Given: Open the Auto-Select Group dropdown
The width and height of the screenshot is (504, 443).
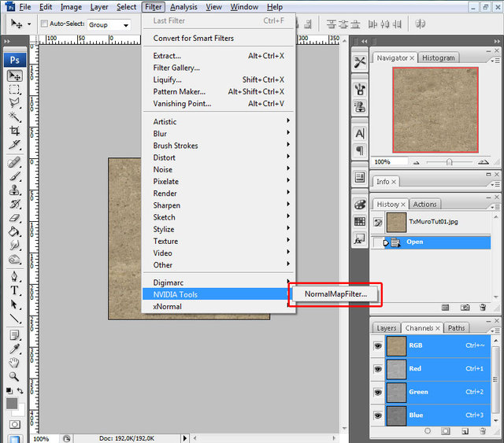Looking at the screenshot, I should pos(109,24).
